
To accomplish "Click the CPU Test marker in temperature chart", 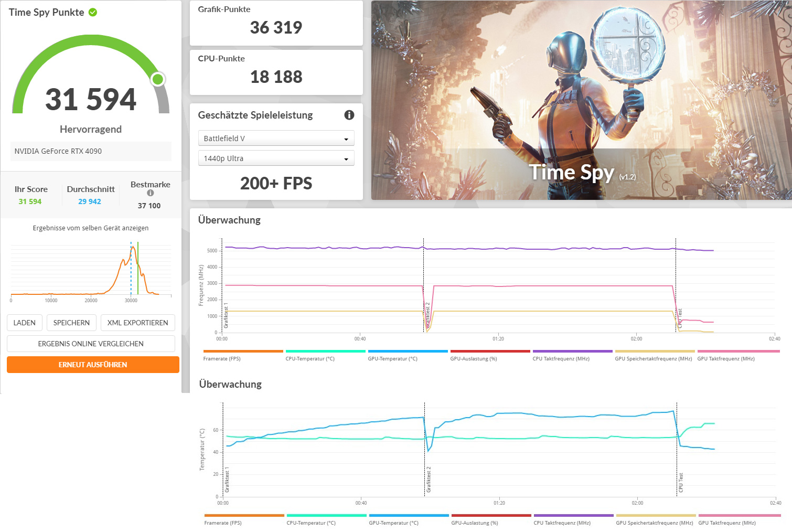I will point(681,483).
